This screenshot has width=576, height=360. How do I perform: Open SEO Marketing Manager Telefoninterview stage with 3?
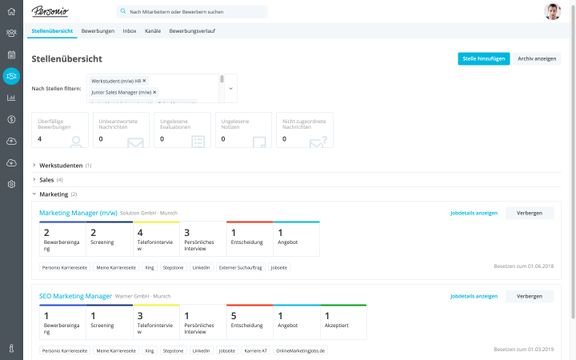tap(156, 322)
